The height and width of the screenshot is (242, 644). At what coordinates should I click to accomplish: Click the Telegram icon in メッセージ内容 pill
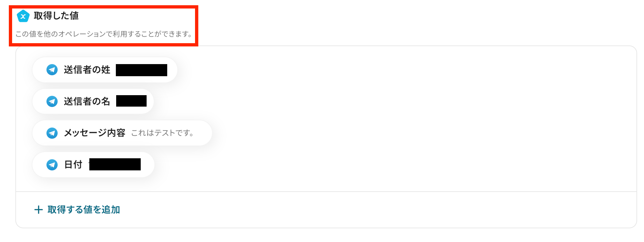[x=52, y=133]
